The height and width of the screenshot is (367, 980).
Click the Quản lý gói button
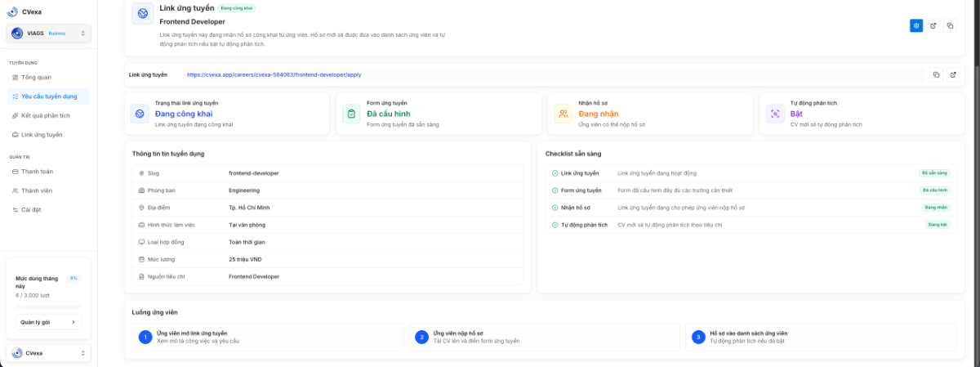point(48,322)
